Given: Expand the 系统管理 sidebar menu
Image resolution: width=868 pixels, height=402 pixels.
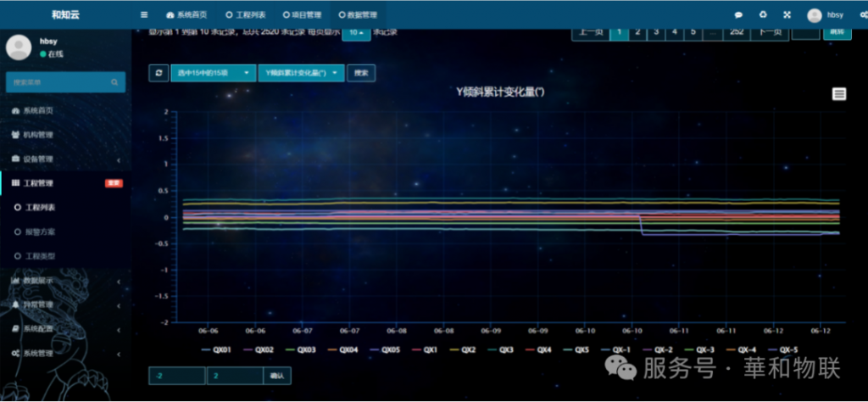Looking at the screenshot, I should point(65,354).
